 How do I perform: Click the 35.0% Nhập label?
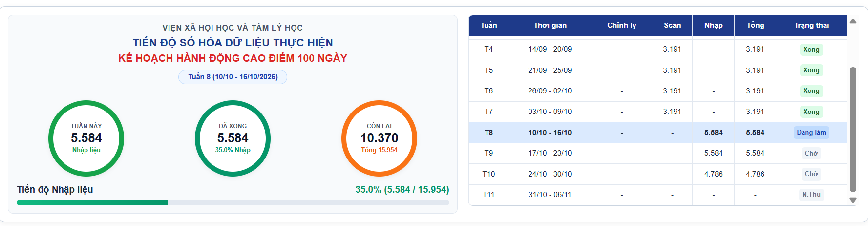(233, 150)
